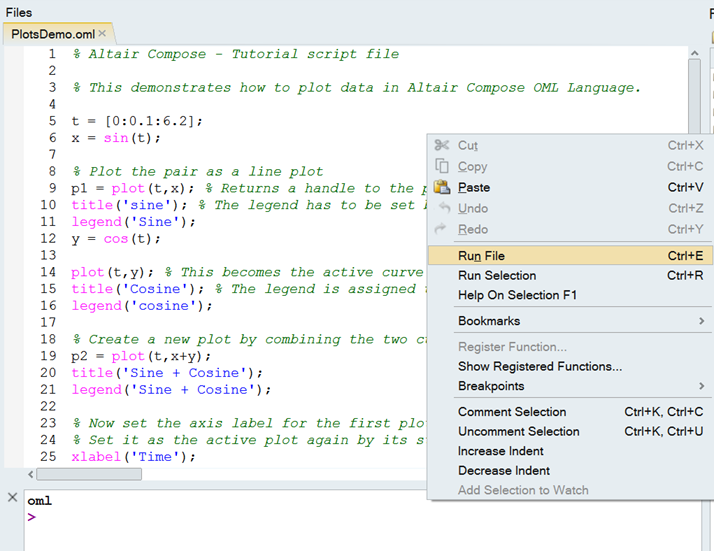Screen dimensions: 714x551
Task: Click the Copy icon in context menu
Action: 442,166
